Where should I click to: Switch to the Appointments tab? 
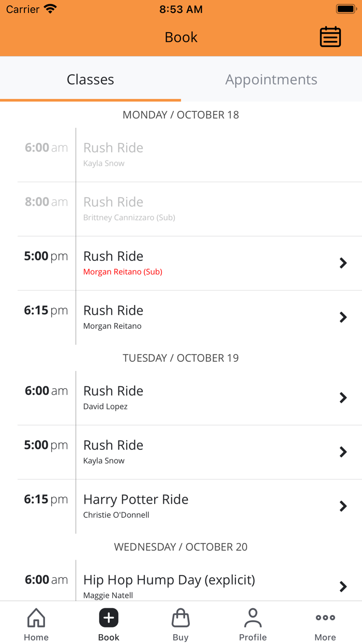[x=271, y=80]
